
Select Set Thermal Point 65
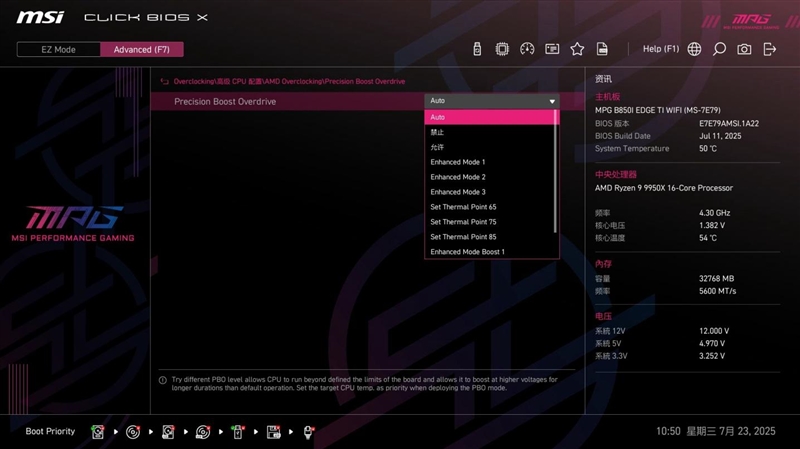463,207
